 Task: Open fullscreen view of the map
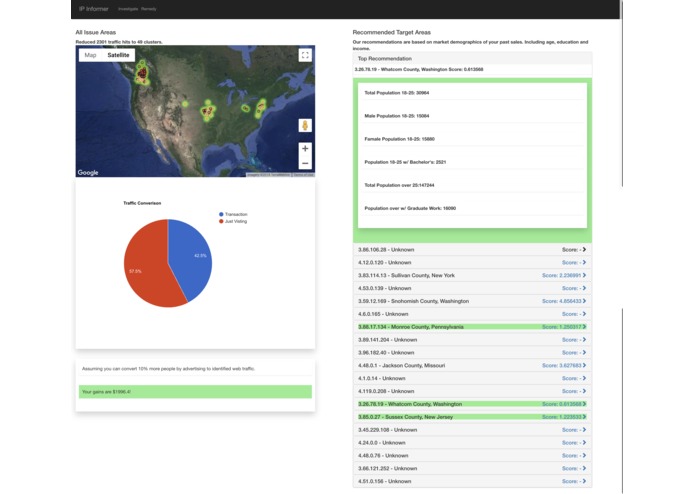click(x=305, y=55)
